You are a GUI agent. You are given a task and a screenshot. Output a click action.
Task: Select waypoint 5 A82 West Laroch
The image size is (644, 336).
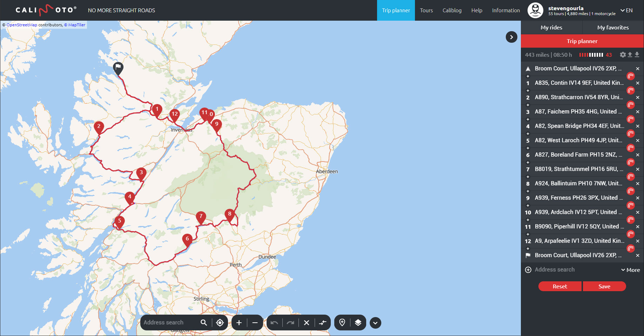[x=578, y=140]
